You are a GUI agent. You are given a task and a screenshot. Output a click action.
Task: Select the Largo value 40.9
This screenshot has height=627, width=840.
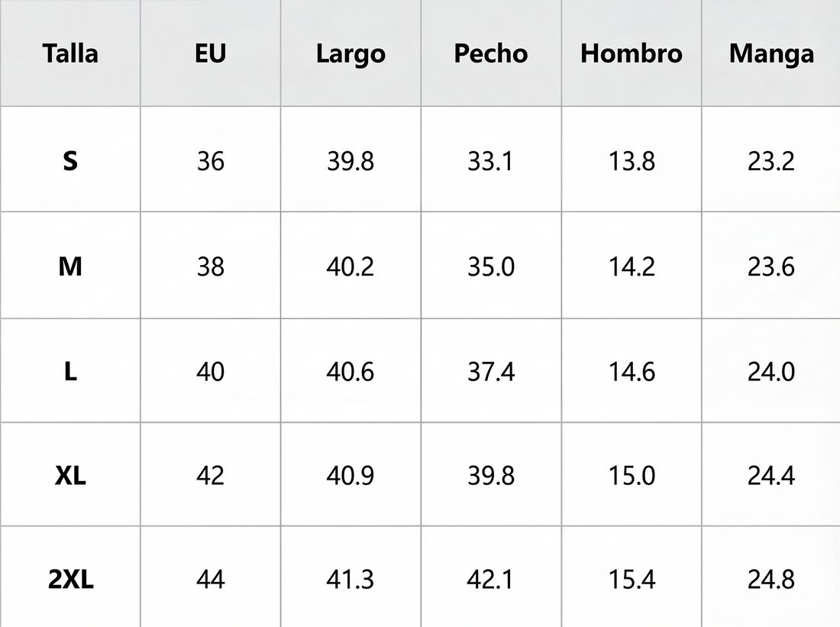351,475
